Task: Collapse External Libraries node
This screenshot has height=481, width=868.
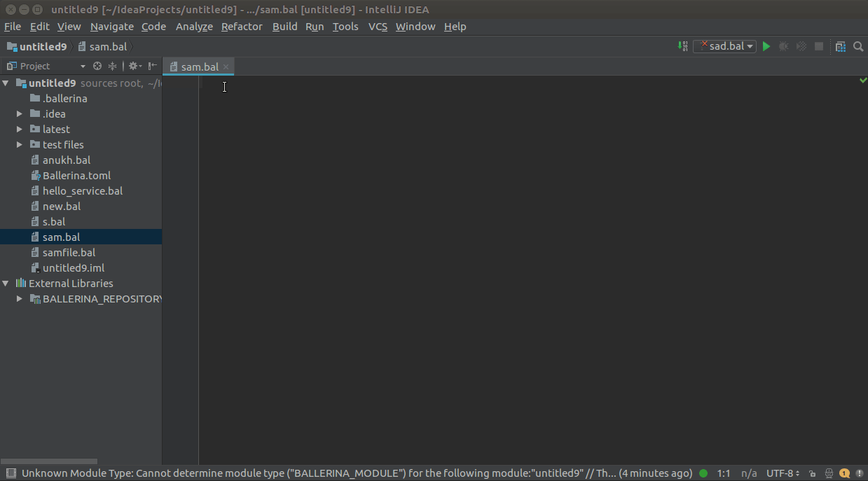Action: pos(6,284)
